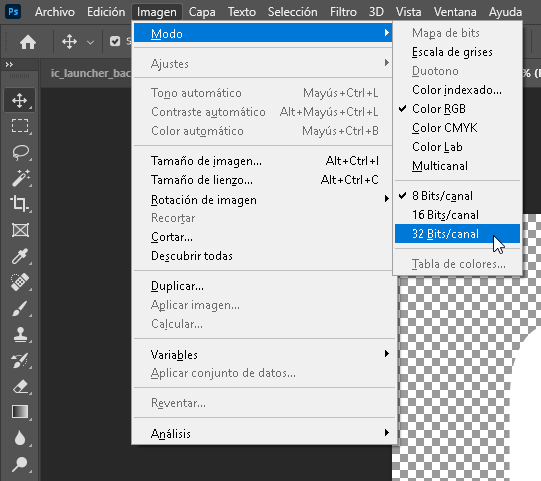This screenshot has height=481, width=541.
Task: Expand the Rotación de imagen submenu
Action: click(x=263, y=199)
